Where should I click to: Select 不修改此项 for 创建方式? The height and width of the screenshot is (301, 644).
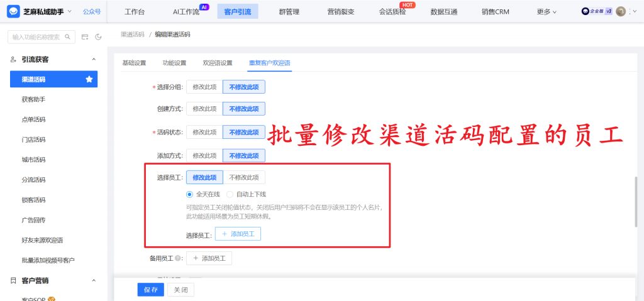[x=244, y=109]
